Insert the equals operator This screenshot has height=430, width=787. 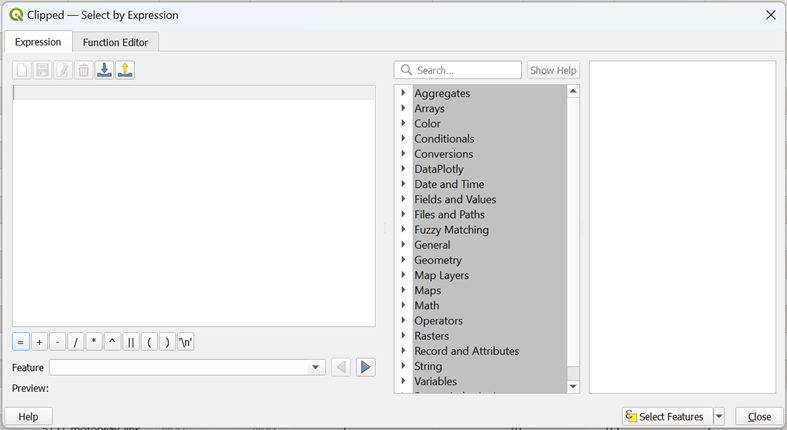21,342
